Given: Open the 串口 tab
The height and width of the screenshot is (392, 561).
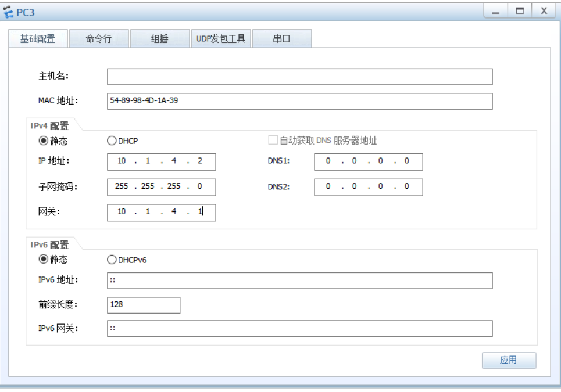Looking at the screenshot, I should pos(282,38).
